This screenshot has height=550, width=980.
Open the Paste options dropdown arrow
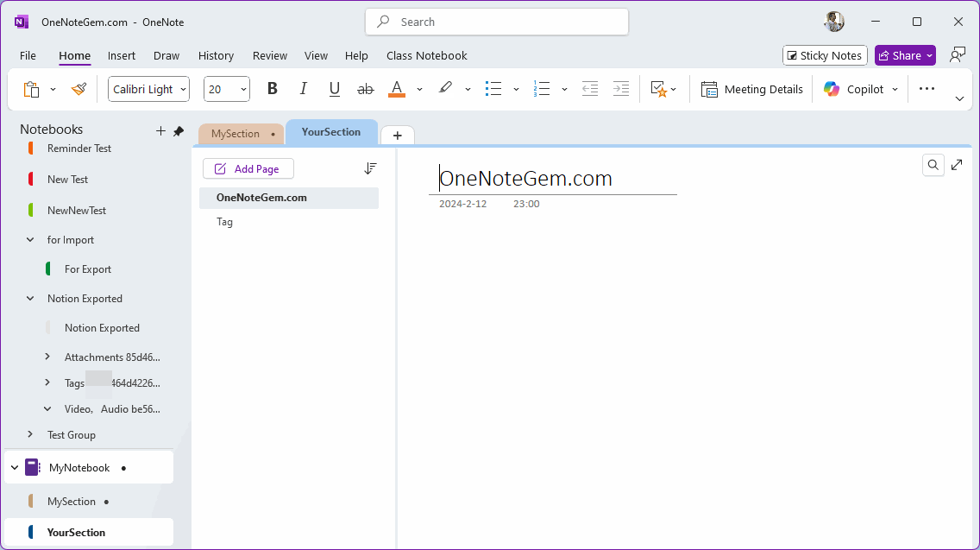pyautogui.click(x=53, y=90)
